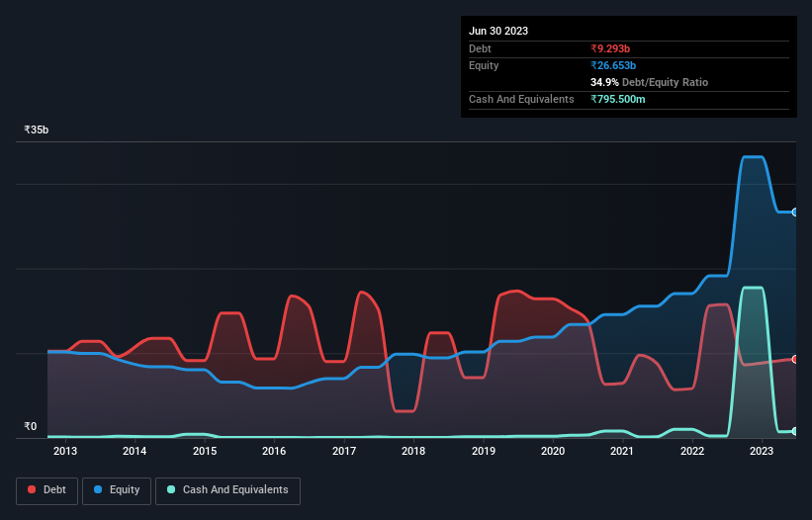Click the Debt label in tooltip

click(480, 48)
